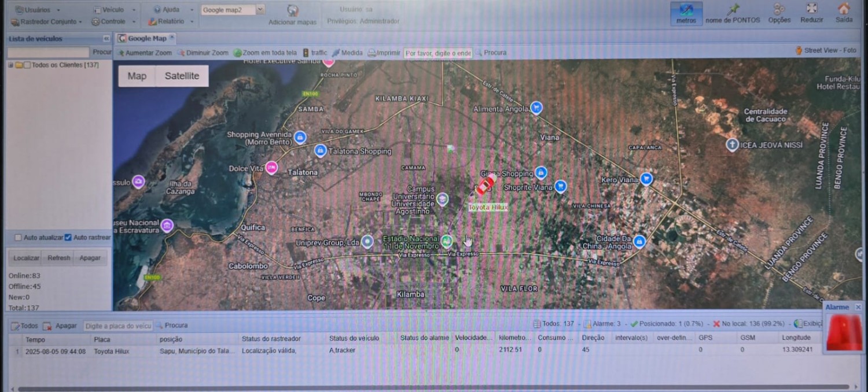Toggle the traffic layer icon
868x392 pixels.
306,53
